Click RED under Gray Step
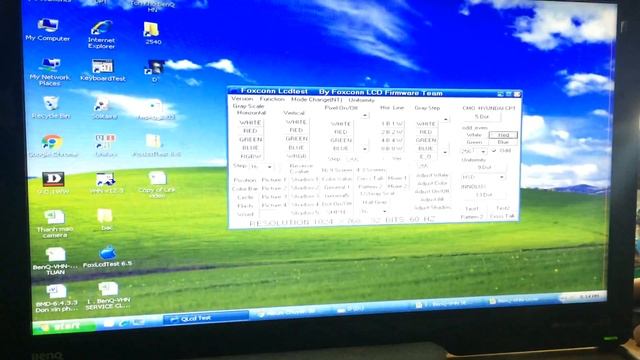The image size is (640, 360). pos(426,132)
